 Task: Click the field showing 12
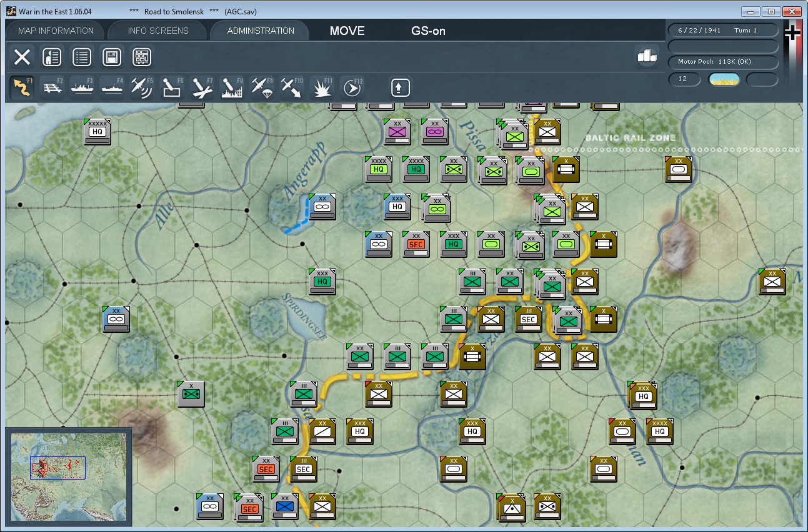click(x=686, y=79)
